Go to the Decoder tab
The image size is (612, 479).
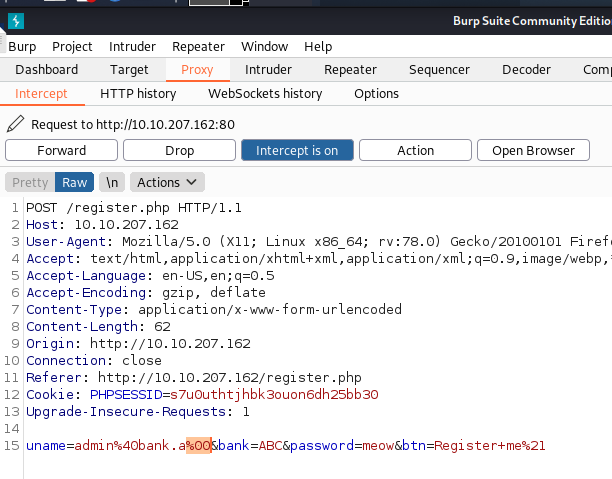click(x=526, y=69)
